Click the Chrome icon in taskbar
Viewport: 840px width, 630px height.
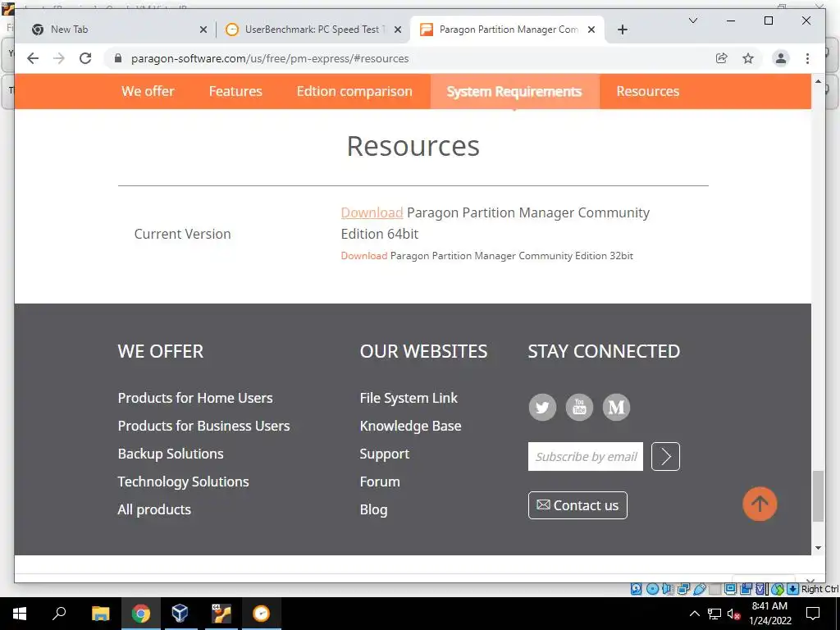click(x=140, y=614)
